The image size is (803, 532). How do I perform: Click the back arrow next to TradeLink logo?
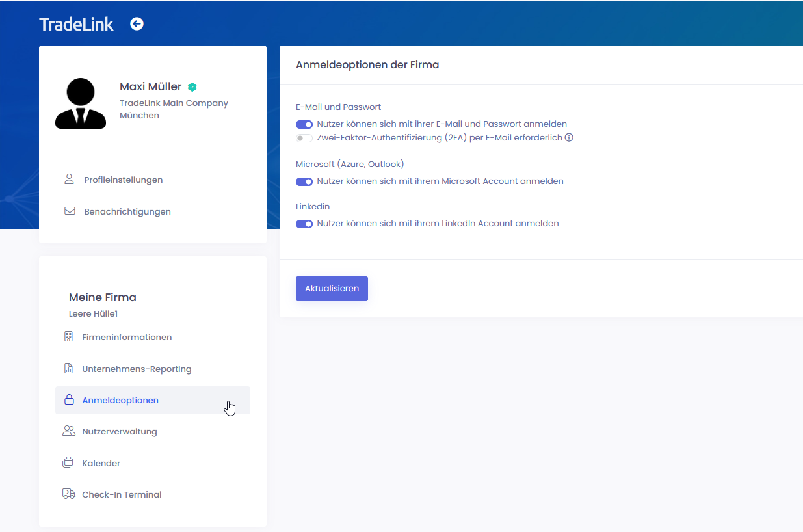click(x=137, y=24)
